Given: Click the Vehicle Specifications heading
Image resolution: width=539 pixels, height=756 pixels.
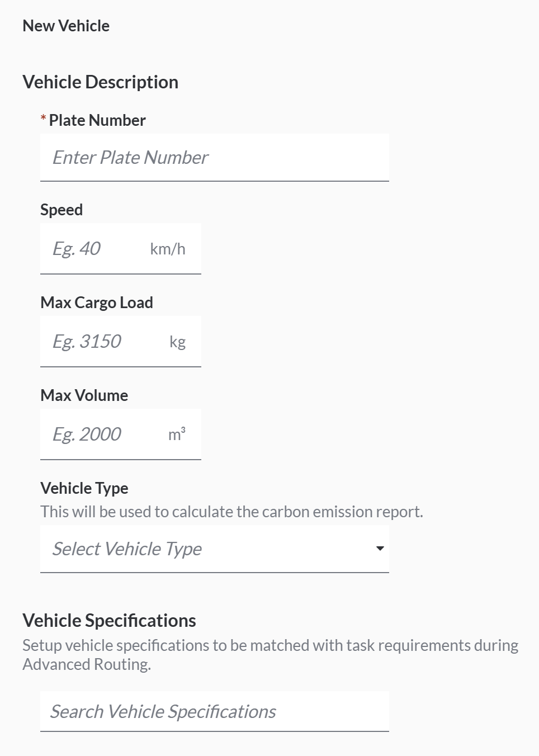Looking at the screenshot, I should point(110,621).
